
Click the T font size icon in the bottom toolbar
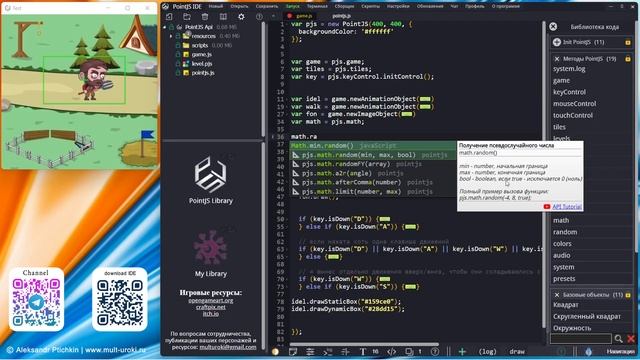tap(362, 351)
